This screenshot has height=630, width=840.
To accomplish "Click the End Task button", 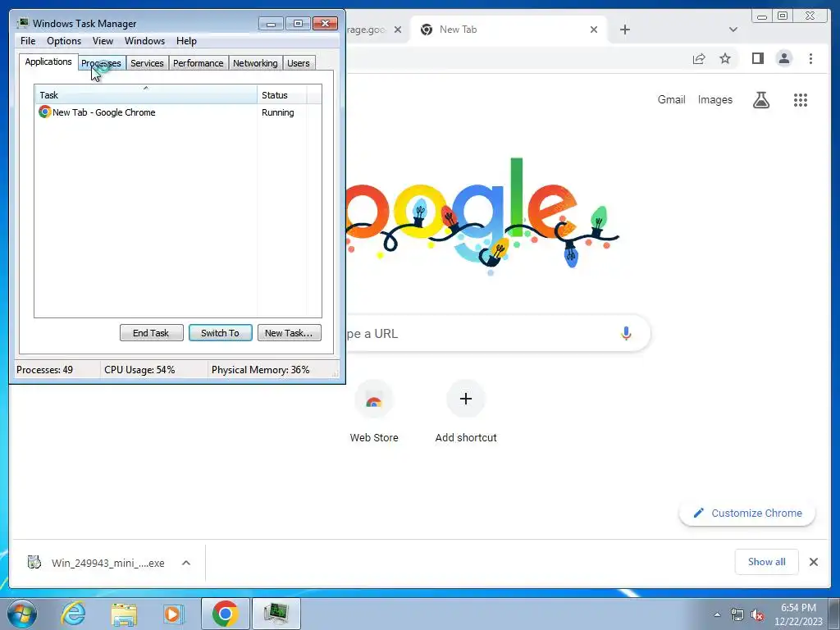I will click(151, 333).
